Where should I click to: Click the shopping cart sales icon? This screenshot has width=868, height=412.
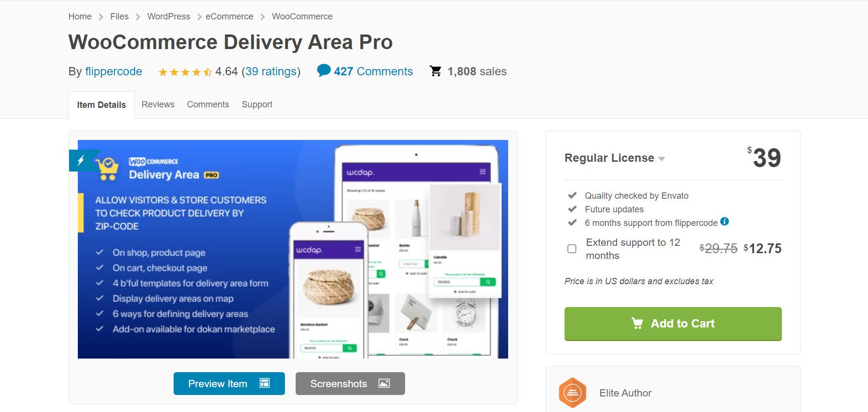pyautogui.click(x=436, y=71)
